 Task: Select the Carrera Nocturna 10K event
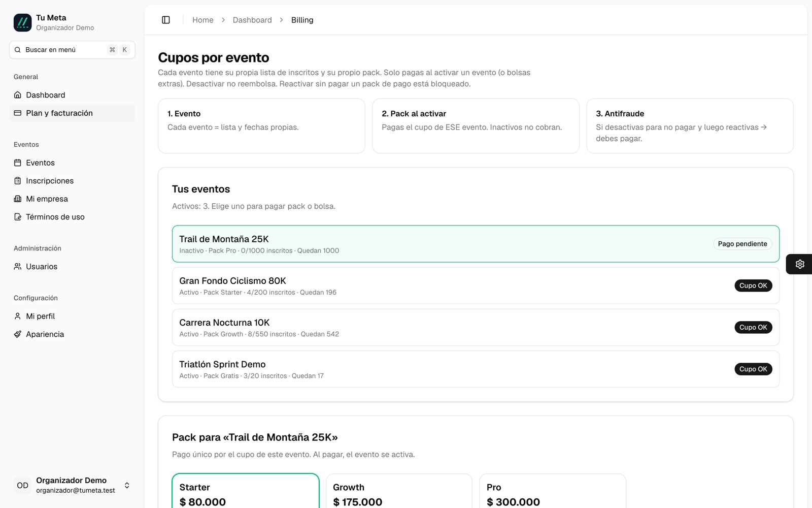click(x=476, y=327)
